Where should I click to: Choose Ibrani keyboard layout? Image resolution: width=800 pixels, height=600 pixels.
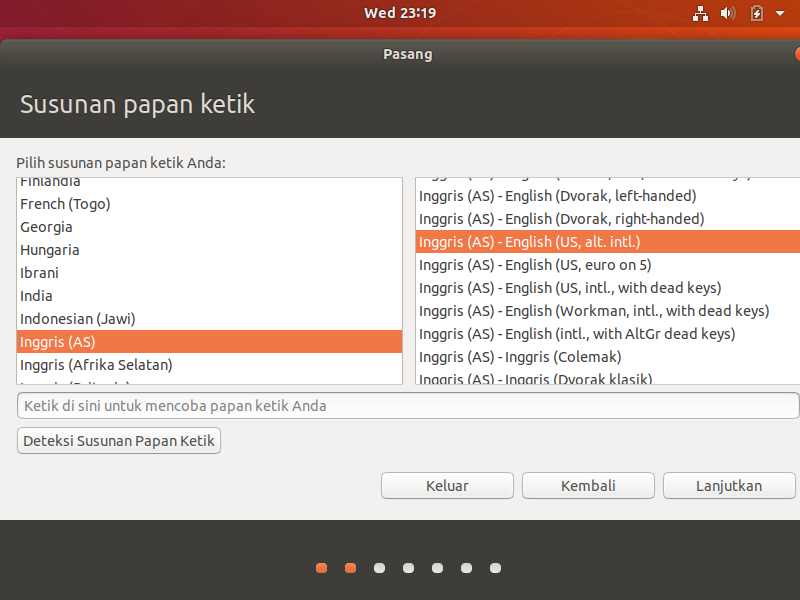coord(210,273)
